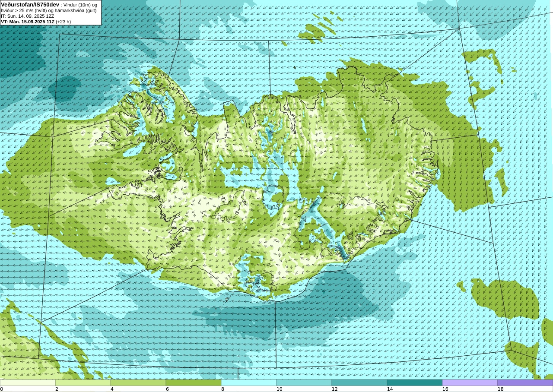The height and width of the screenshot is (392, 553).
Task: Click the "6" label on the legend scale
Action: pyautogui.click(x=167, y=389)
